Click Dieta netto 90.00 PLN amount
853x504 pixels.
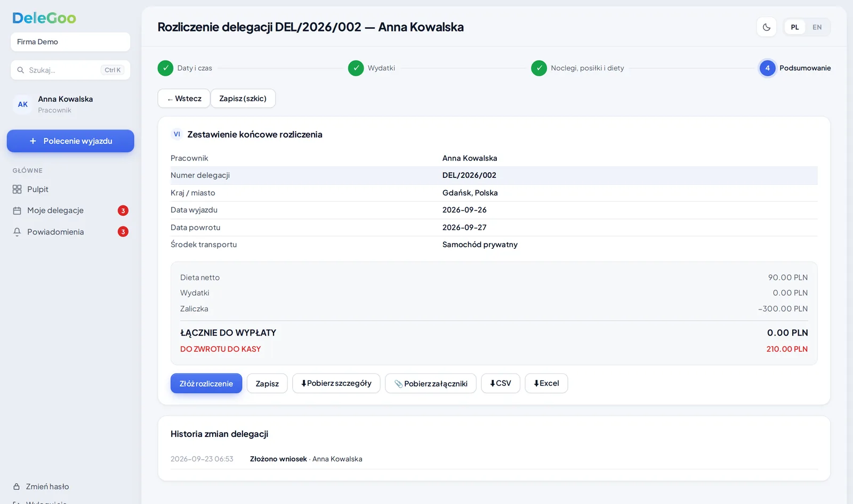(x=788, y=278)
